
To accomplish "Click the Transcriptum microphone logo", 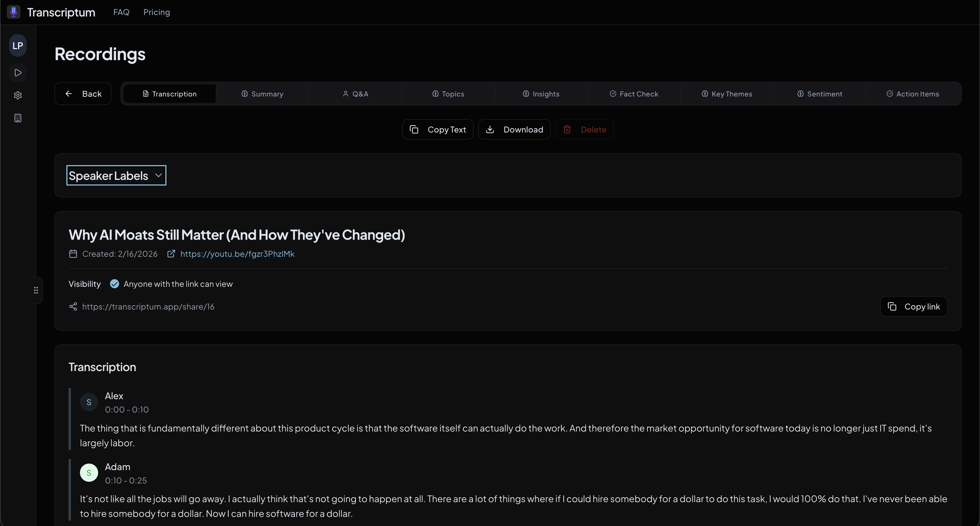I will [x=13, y=12].
